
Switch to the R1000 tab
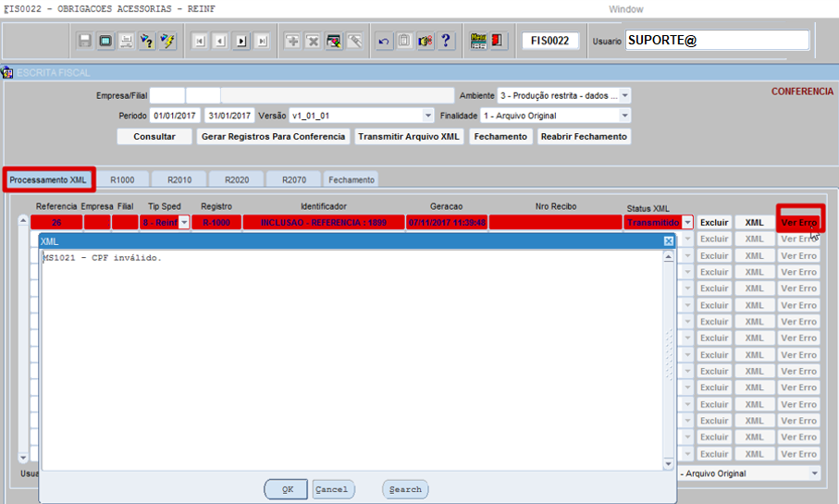tap(122, 179)
